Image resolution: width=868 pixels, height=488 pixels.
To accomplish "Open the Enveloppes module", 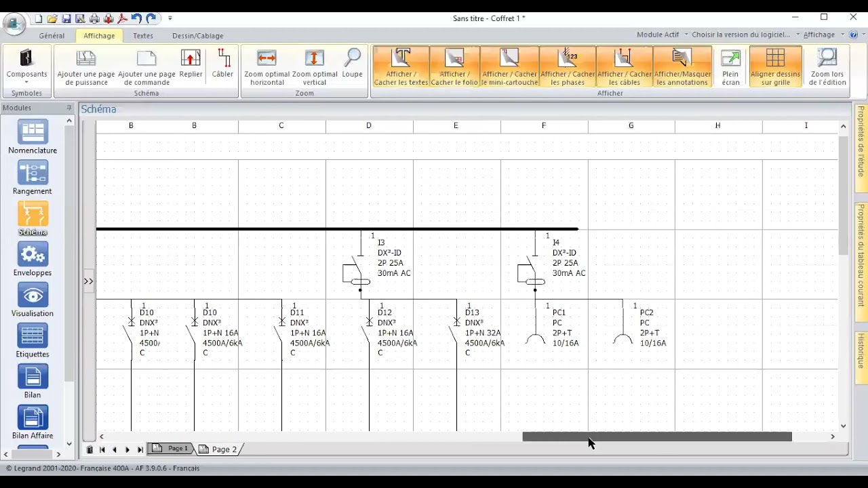I will (33, 259).
